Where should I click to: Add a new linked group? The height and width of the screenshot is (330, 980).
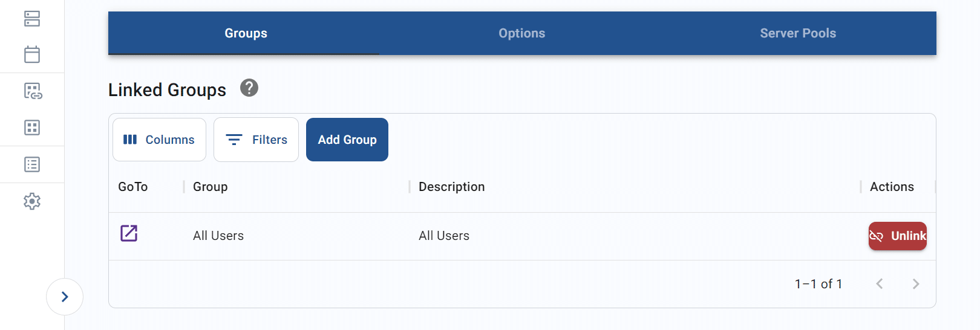[347, 140]
